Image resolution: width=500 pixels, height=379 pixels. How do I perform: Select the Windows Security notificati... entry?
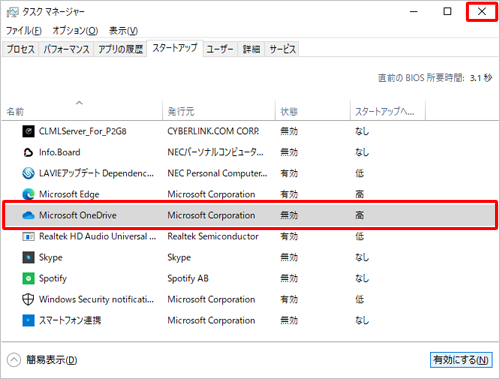click(x=96, y=299)
